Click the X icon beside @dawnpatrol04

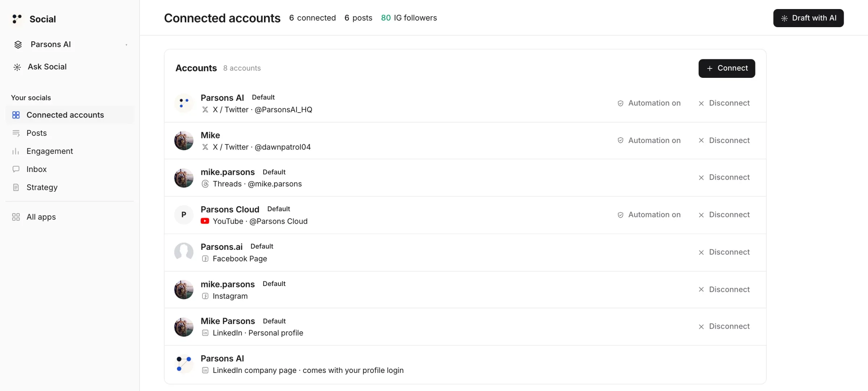205,147
